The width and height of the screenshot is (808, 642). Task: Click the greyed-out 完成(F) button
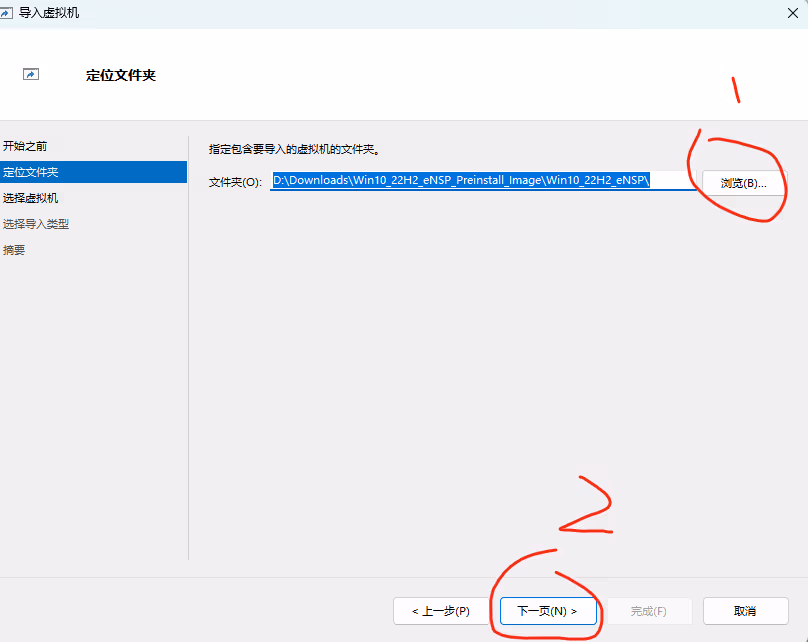tap(648, 611)
